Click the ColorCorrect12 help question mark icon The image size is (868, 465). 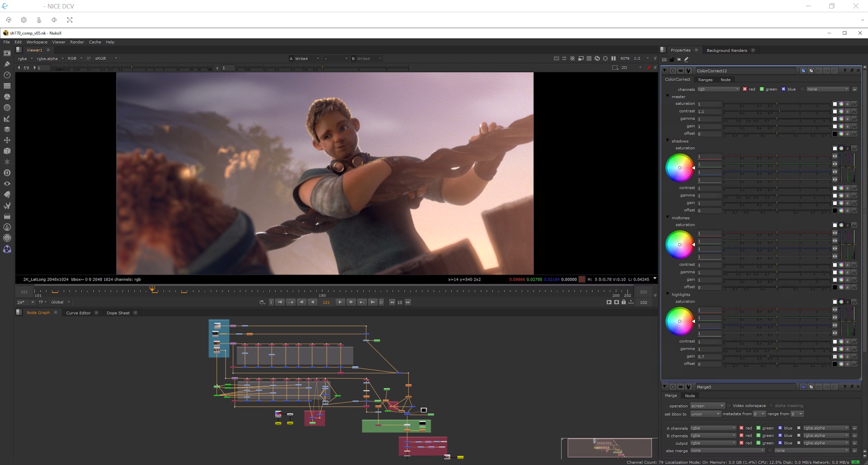845,71
